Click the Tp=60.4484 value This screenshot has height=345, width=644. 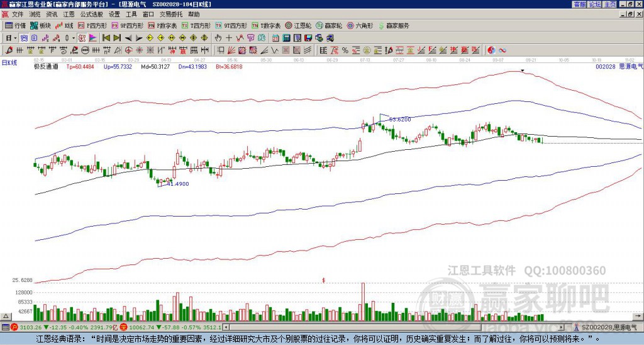[80, 67]
